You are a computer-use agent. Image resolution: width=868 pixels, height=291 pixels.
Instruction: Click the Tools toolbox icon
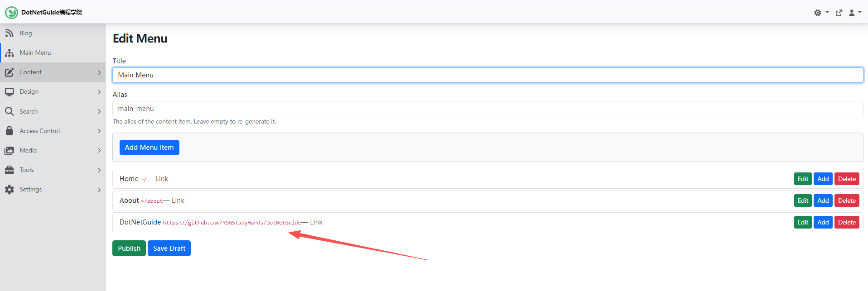(9, 170)
